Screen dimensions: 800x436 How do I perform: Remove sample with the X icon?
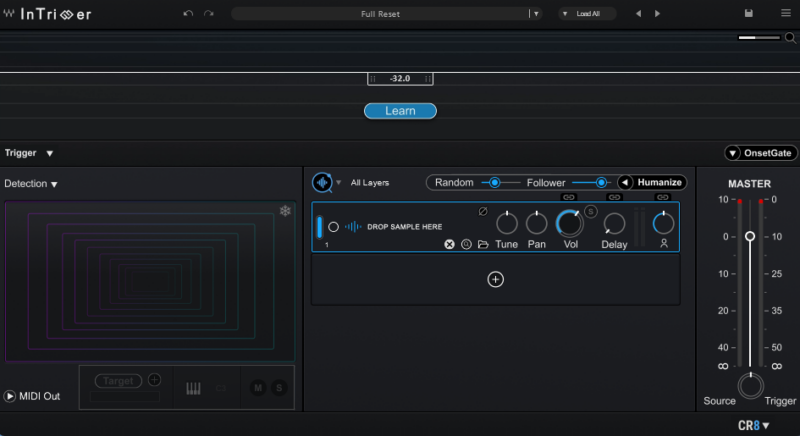(x=450, y=244)
